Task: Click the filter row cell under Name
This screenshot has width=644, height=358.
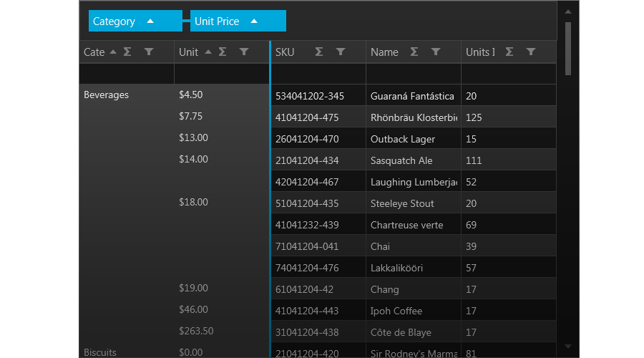Action: [x=414, y=74]
